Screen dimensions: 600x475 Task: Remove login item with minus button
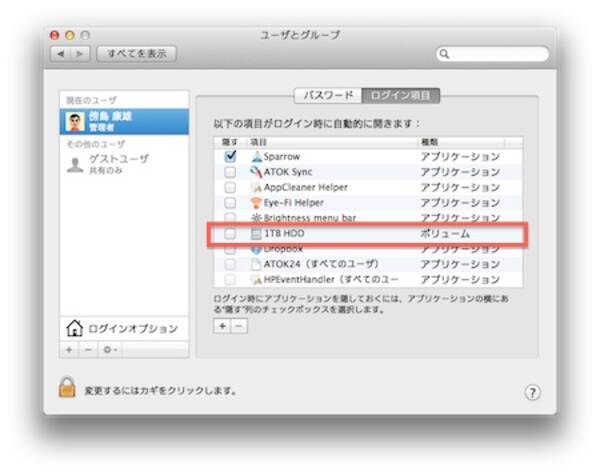click(x=239, y=326)
